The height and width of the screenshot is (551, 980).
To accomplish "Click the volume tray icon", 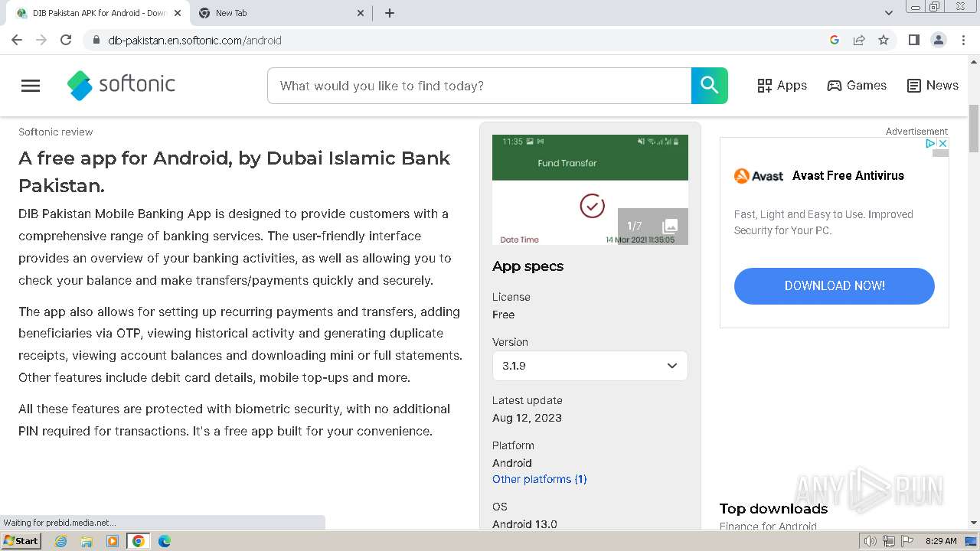I will click(x=871, y=541).
